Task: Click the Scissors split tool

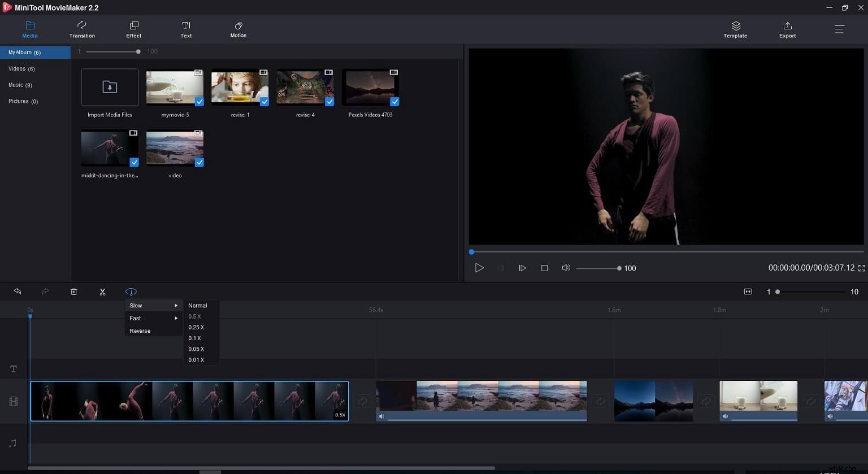Action: [102, 292]
